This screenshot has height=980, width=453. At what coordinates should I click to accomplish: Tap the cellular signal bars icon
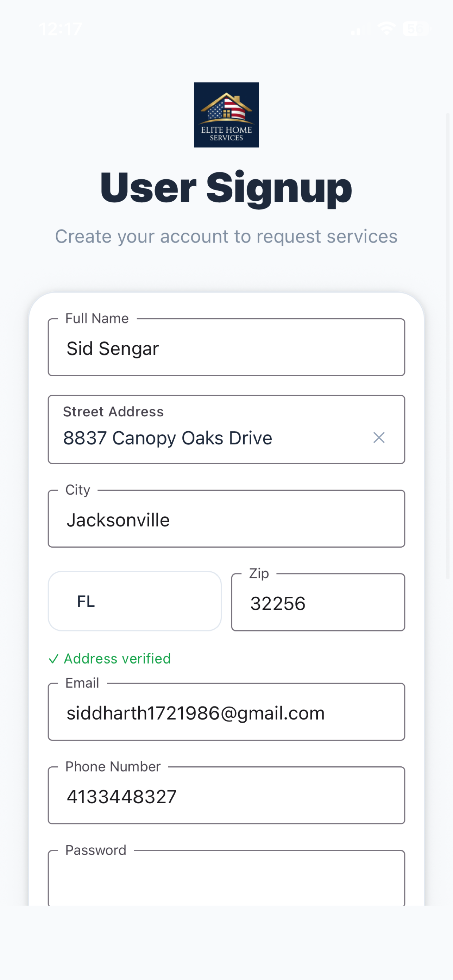[x=359, y=29]
